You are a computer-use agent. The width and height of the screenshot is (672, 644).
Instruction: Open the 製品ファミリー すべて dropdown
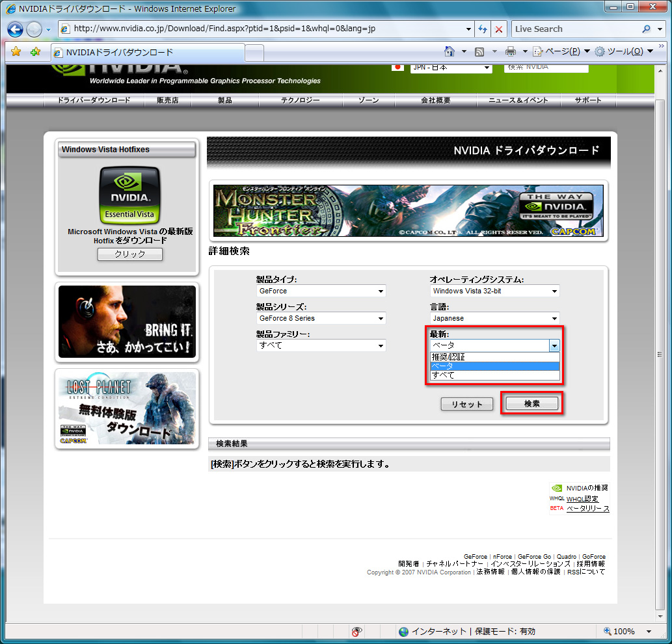(321, 345)
